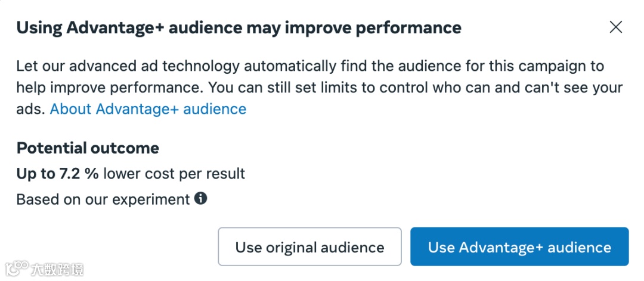This screenshot has width=644, height=281.
Task: Select the 'Potential outcome' heading
Action: (88, 148)
